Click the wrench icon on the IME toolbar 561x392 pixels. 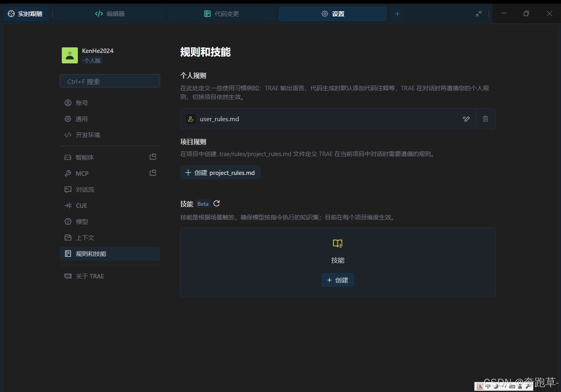pyautogui.click(x=528, y=386)
